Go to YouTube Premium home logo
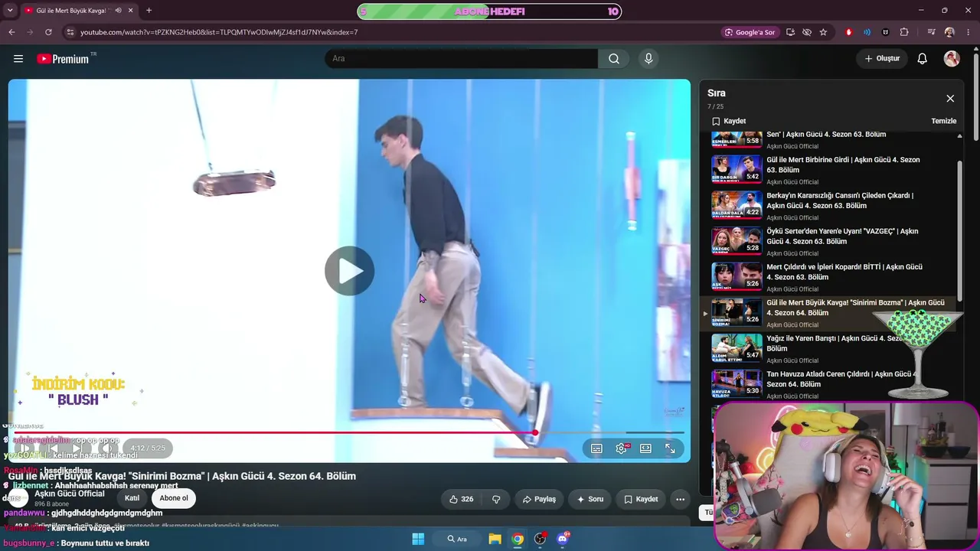This screenshot has width=980, height=551. click(x=64, y=59)
